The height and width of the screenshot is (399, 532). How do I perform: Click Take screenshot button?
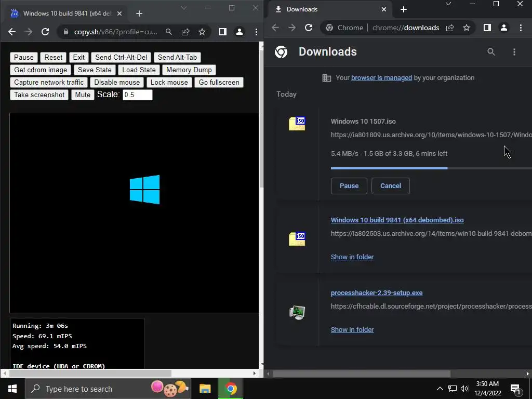click(39, 95)
